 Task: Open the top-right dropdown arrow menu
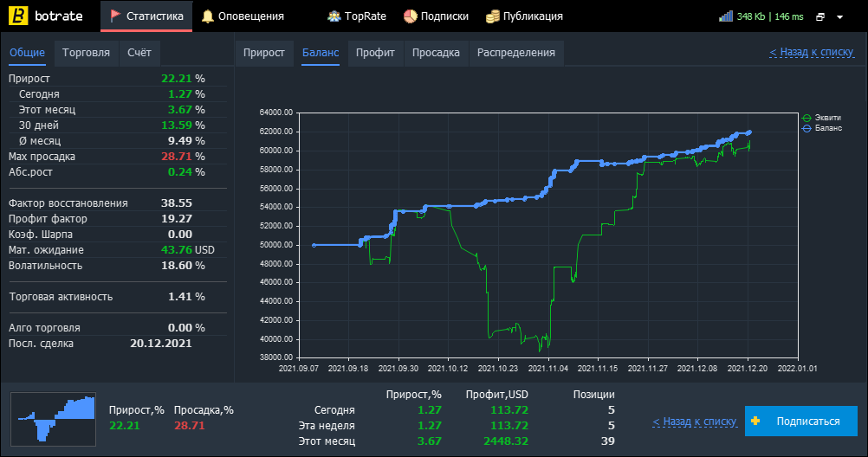point(839,17)
